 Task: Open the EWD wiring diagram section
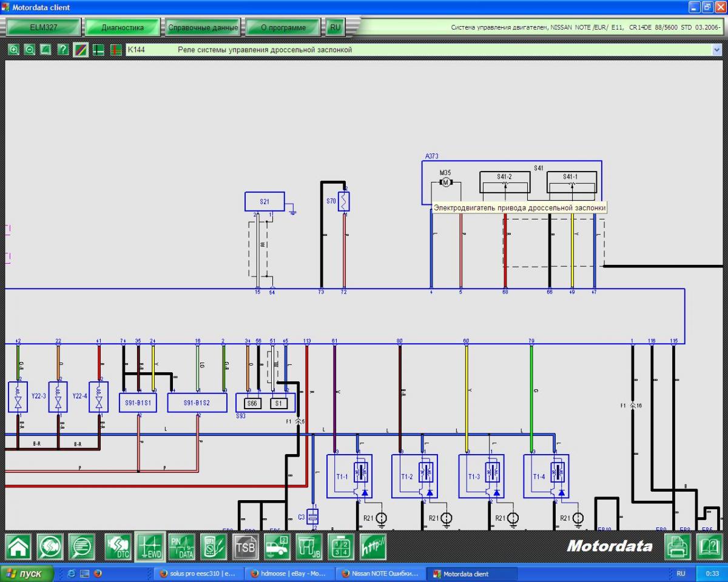point(150,546)
